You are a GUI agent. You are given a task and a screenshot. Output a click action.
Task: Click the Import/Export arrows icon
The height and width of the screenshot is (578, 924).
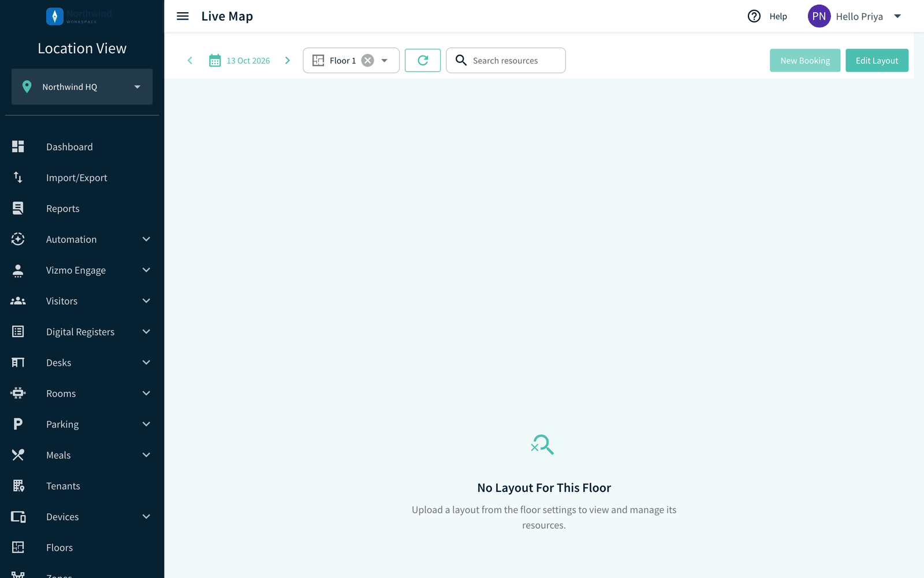(x=18, y=177)
